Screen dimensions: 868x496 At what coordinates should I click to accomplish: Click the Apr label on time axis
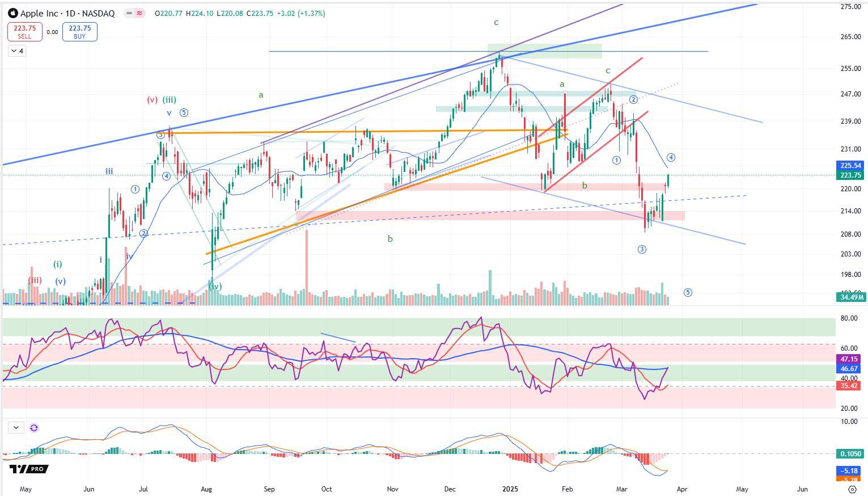[682, 489]
